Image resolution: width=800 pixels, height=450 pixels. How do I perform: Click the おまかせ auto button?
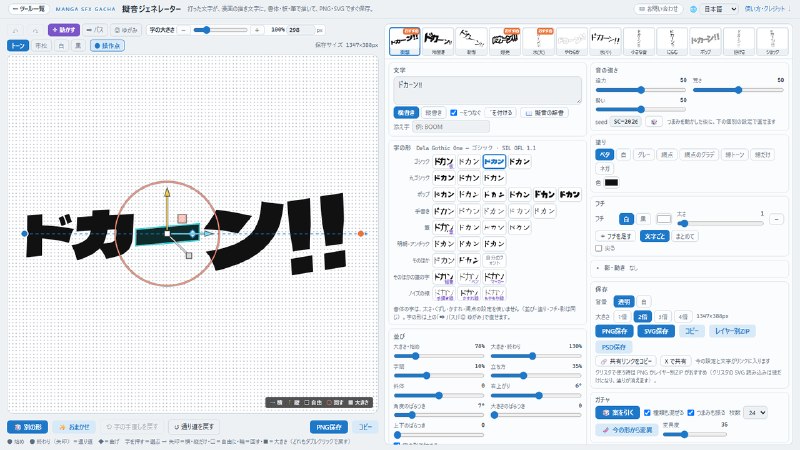(74, 427)
